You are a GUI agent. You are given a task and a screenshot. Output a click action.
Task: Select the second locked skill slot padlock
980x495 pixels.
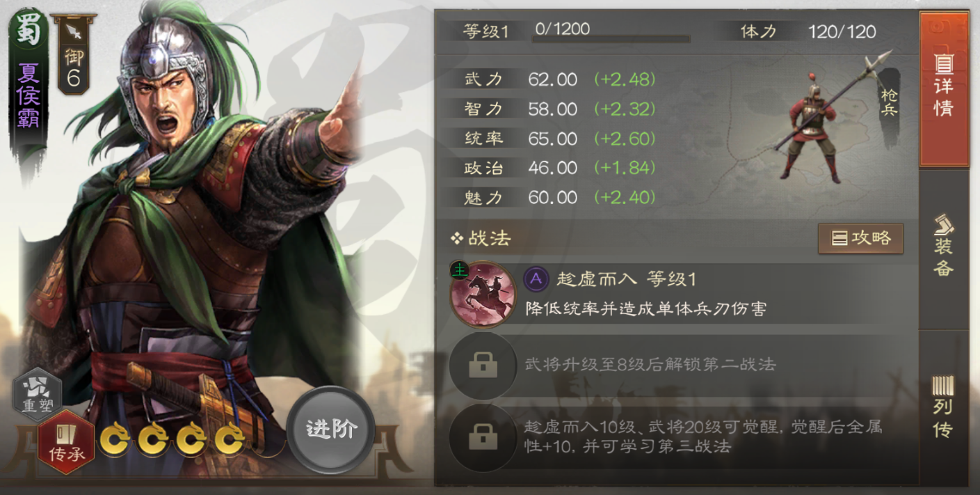[483, 437]
